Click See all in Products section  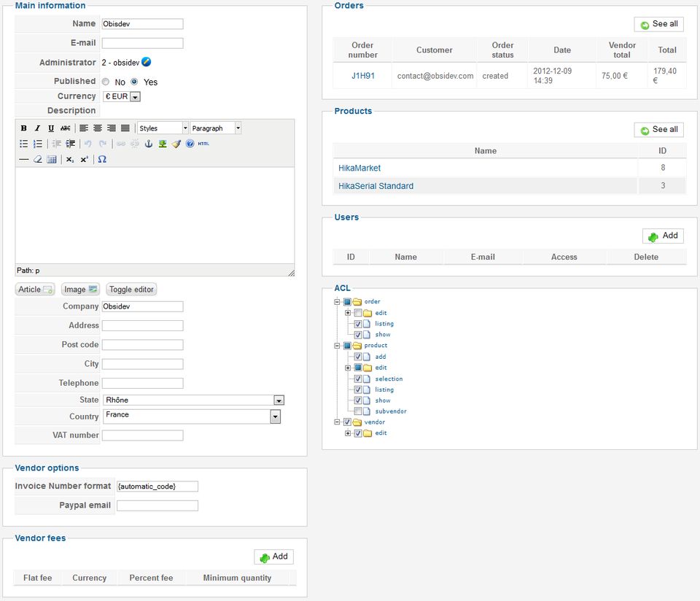coord(659,130)
